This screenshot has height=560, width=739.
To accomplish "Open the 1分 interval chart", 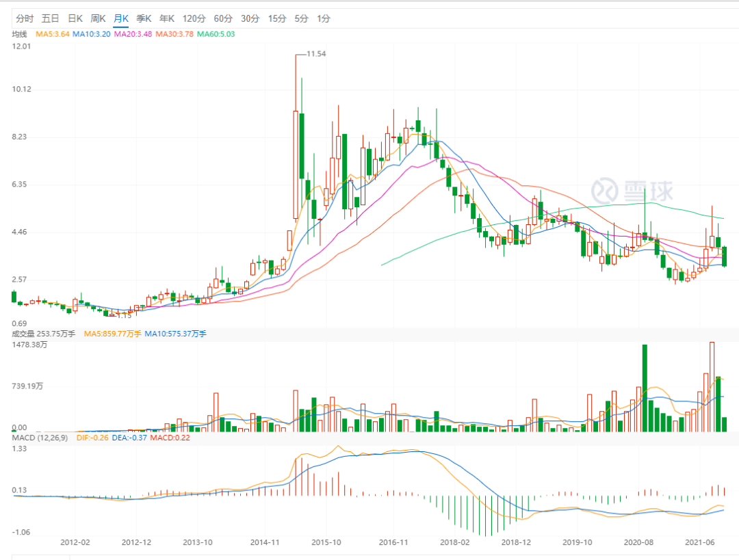I will tap(324, 19).
